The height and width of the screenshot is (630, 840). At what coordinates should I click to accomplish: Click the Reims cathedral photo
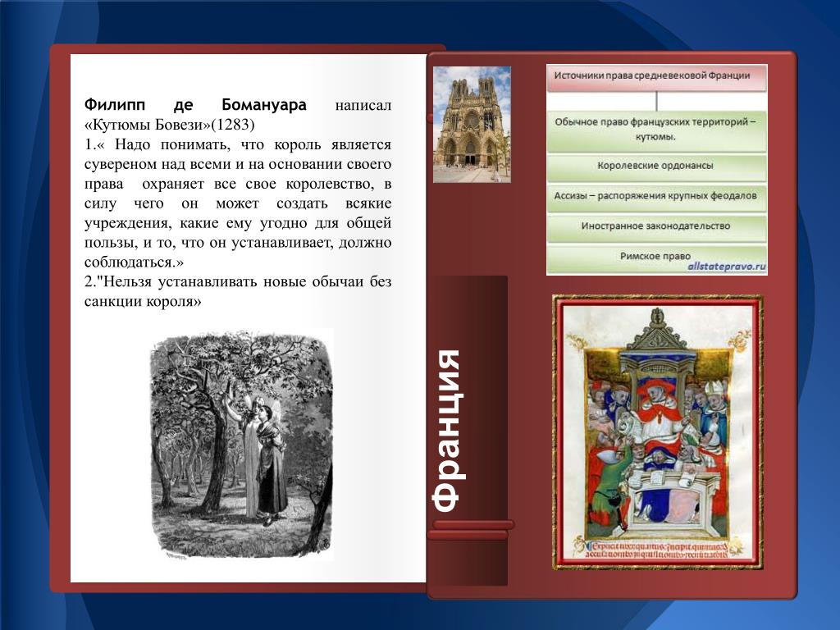point(472,124)
